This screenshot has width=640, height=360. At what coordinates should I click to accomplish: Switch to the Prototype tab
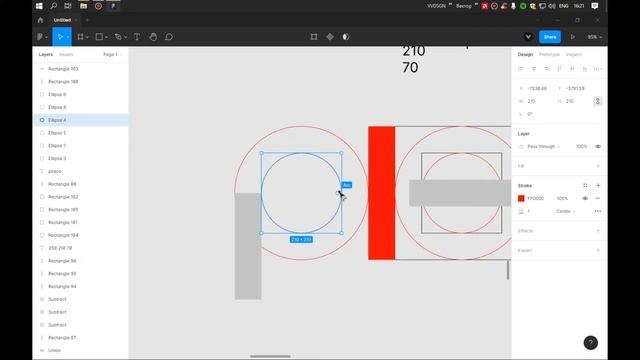click(549, 54)
